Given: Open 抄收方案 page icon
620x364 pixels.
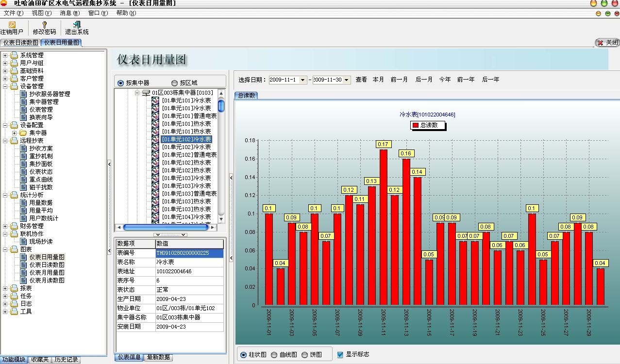Looking at the screenshot, I should pyautogui.click(x=24, y=149).
